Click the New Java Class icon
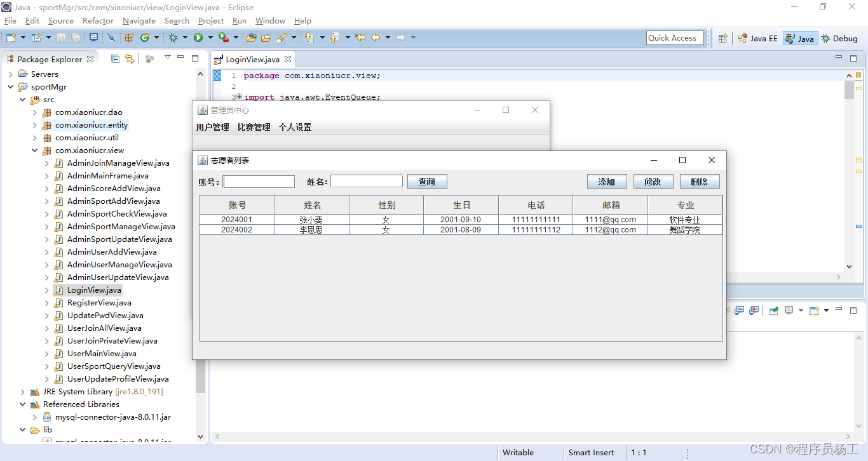Screen dimensions: 868x461 (x=146, y=38)
